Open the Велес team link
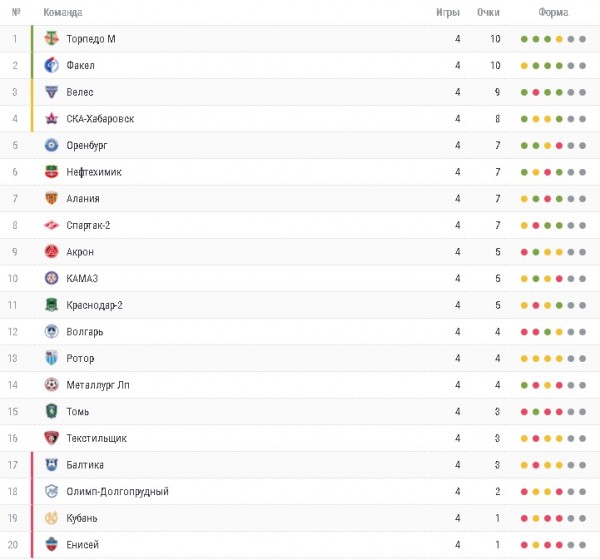This screenshot has width=600, height=560. click(x=80, y=92)
